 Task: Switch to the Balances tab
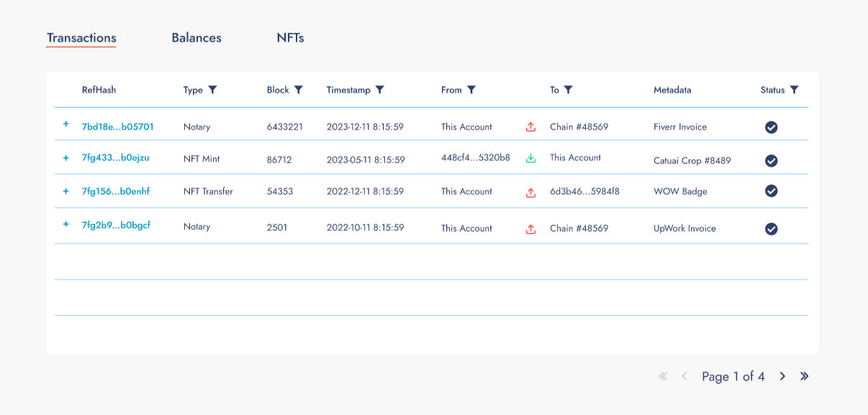[196, 38]
